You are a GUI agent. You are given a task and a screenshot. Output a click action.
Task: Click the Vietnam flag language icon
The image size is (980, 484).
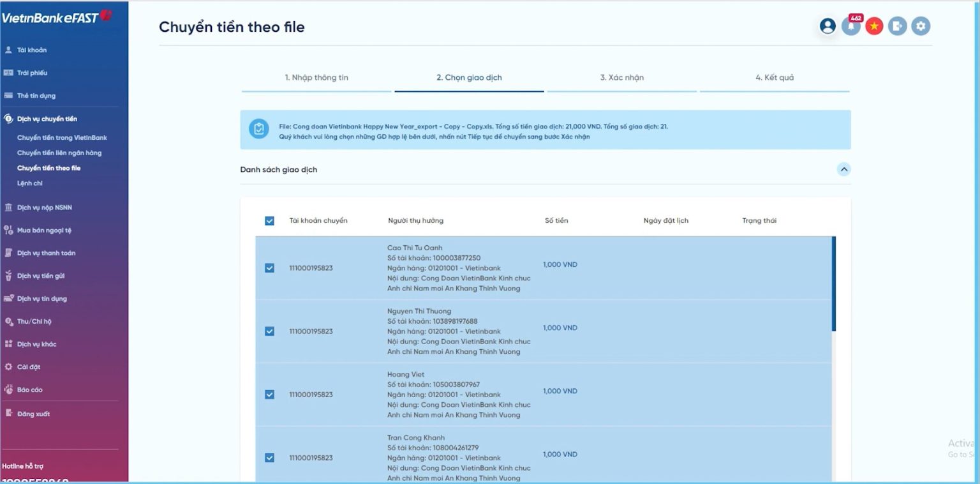click(874, 26)
